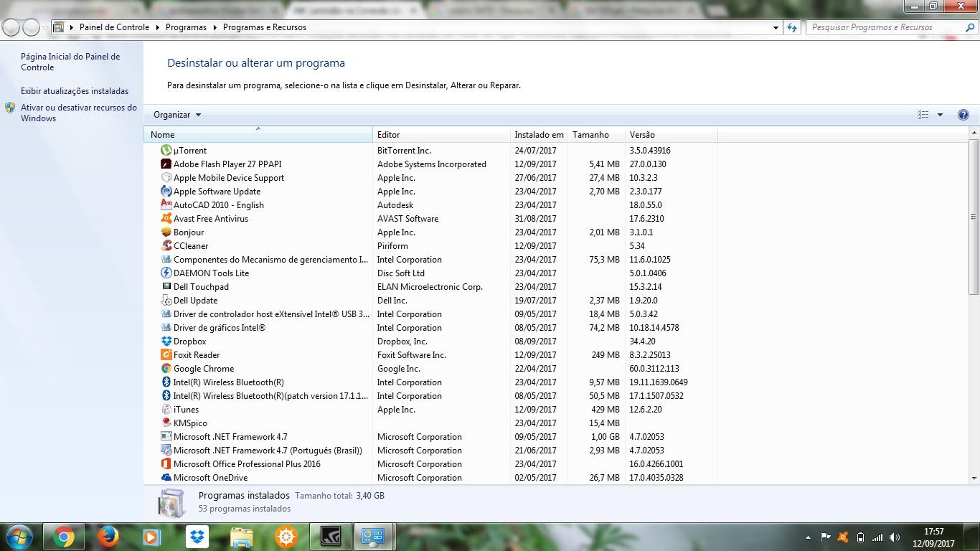Click the scrollbar up arrow in the list

click(974, 133)
